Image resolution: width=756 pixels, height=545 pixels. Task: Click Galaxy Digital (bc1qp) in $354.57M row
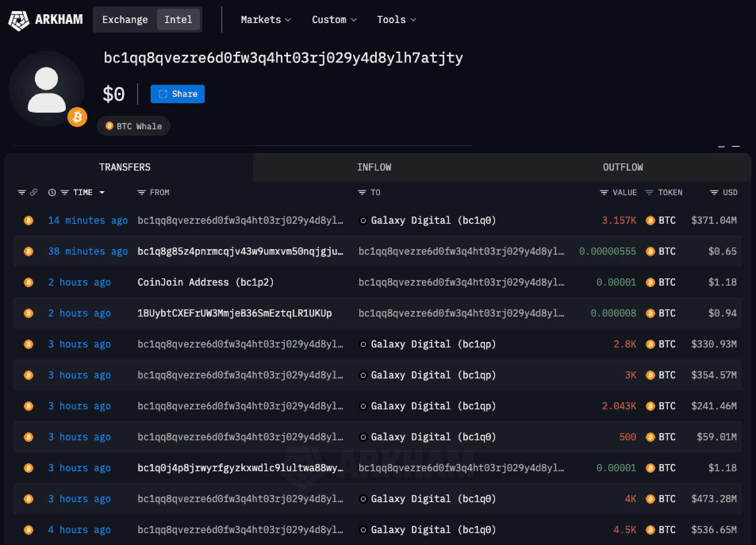click(x=434, y=375)
